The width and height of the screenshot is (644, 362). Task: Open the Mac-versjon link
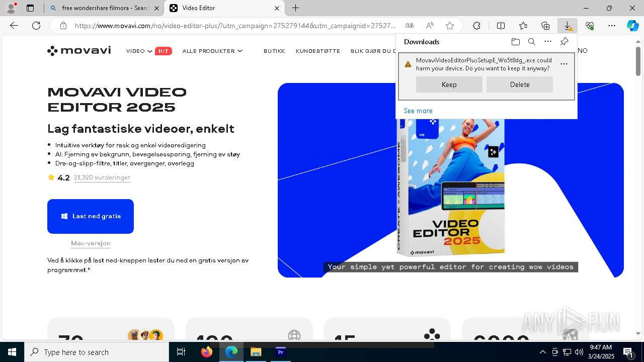pyautogui.click(x=91, y=243)
